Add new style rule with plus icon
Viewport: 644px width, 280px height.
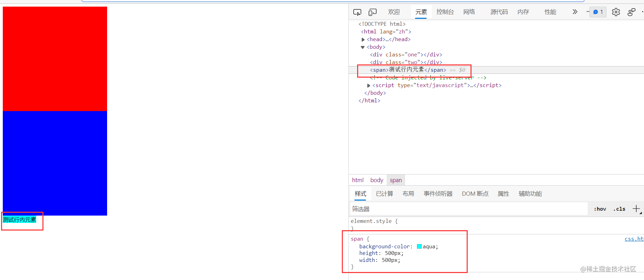[x=636, y=209]
